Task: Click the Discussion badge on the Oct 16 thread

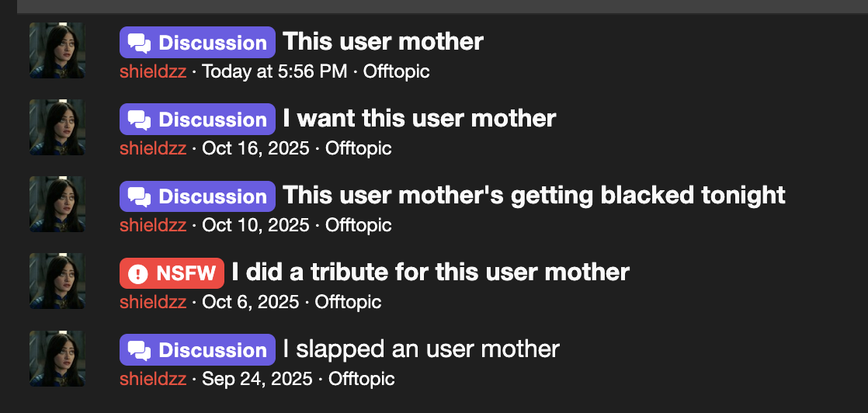Action: (197, 120)
